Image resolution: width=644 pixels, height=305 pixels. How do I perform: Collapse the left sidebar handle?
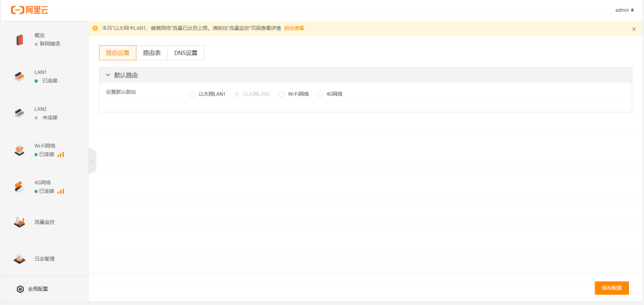(92, 161)
